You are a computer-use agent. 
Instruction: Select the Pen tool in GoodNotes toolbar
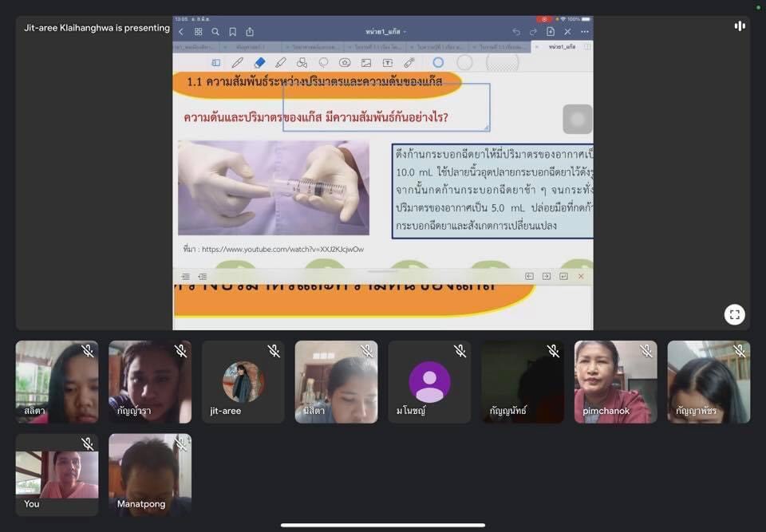(237, 62)
